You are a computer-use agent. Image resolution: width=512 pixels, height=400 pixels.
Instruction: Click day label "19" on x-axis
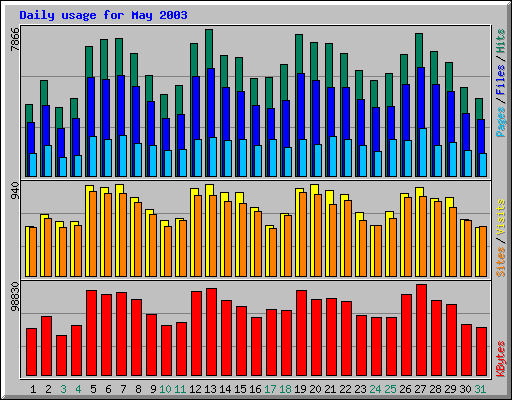coord(300,389)
